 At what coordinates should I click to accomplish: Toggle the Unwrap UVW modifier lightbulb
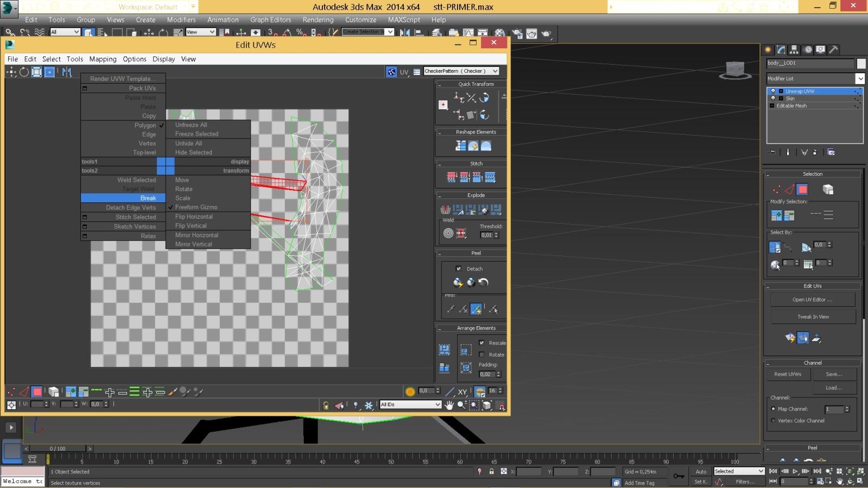[773, 91]
